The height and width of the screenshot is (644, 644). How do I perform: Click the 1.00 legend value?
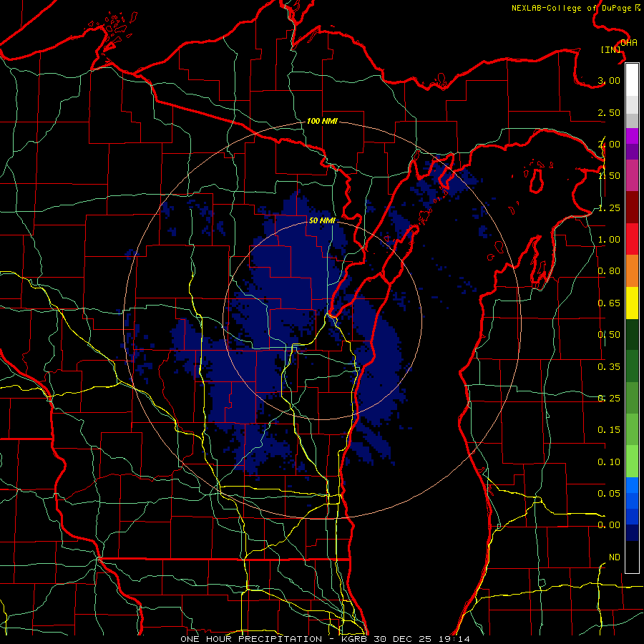pyautogui.click(x=609, y=240)
